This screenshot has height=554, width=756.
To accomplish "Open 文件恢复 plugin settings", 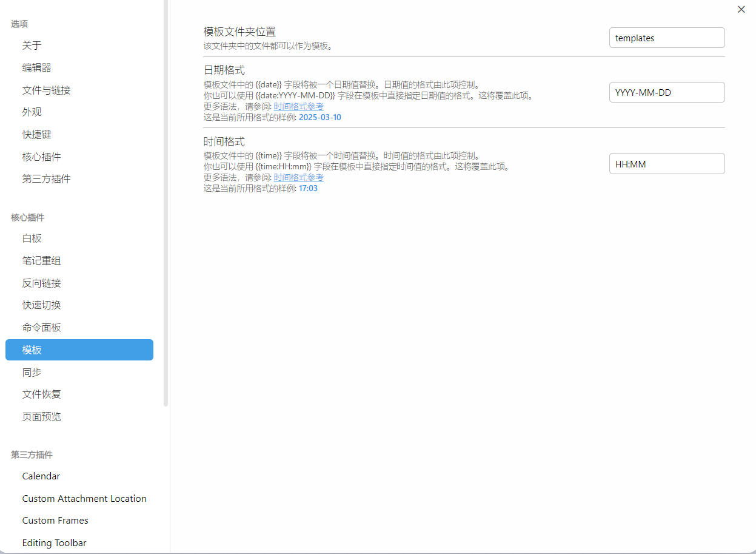I will click(x=42, y=394).
